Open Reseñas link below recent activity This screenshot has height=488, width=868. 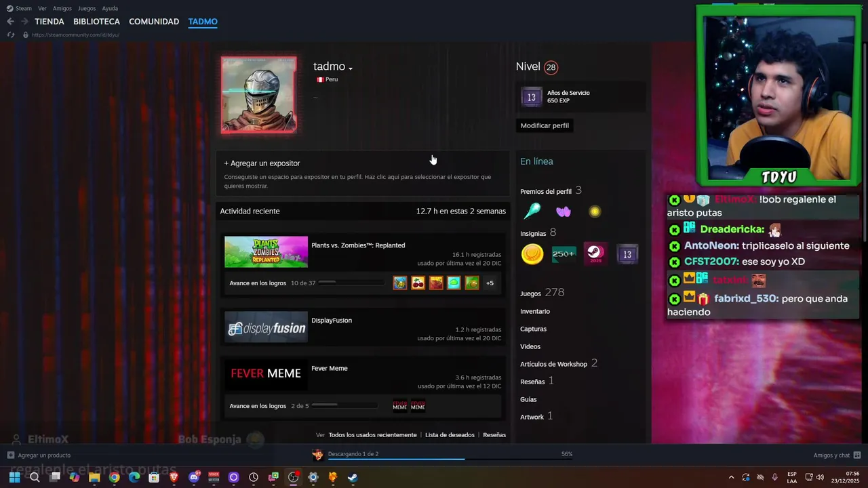[x=494, y=435]
